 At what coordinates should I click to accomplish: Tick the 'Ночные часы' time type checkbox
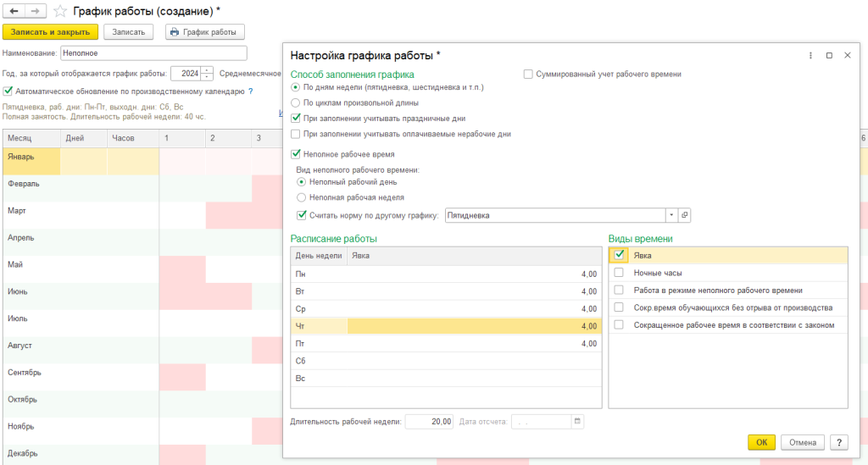(x=619, y=273)
